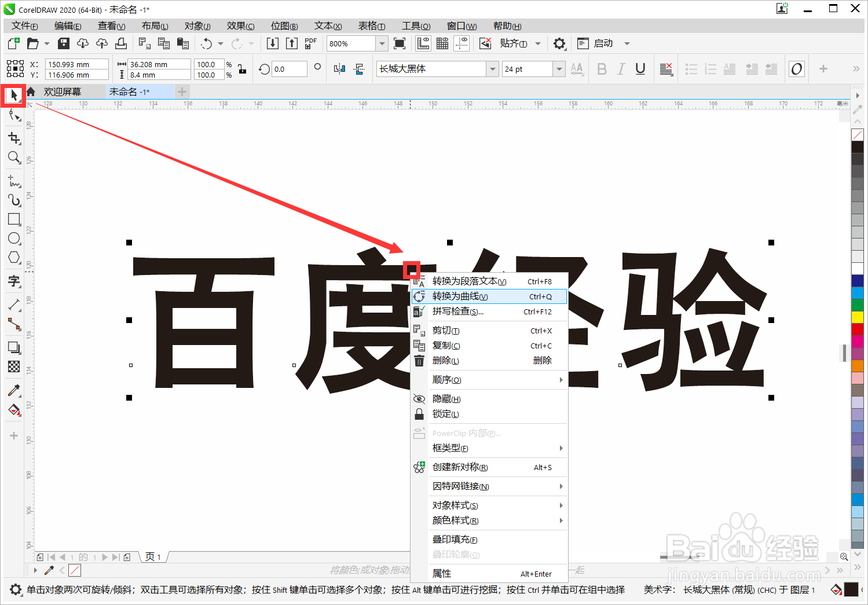Image resolution: width=868 pixels, height=605 pixels.
Task: Add a new document tab plus
Action: (x=182, y=91)
